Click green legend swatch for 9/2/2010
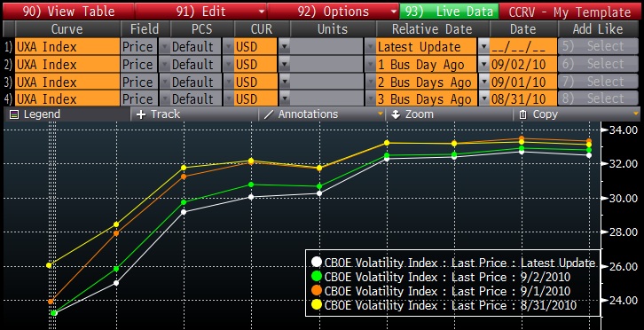 coord(317,276)
